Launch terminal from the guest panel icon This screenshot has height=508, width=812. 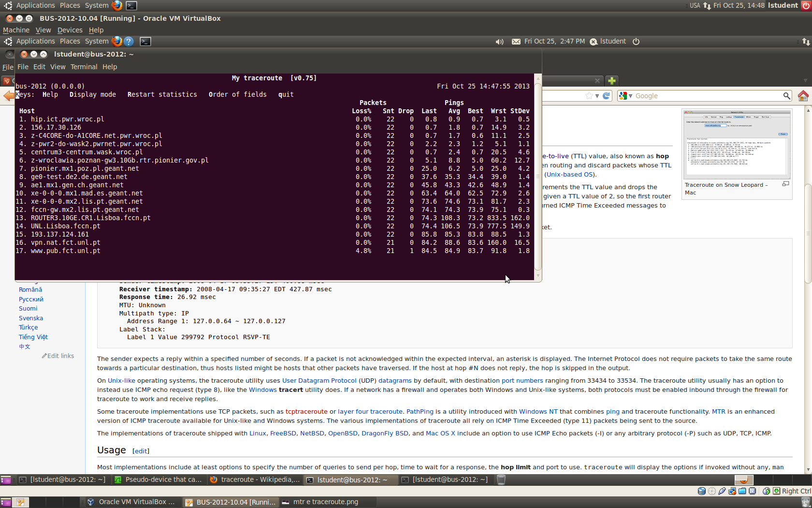(x=145, y=42)
